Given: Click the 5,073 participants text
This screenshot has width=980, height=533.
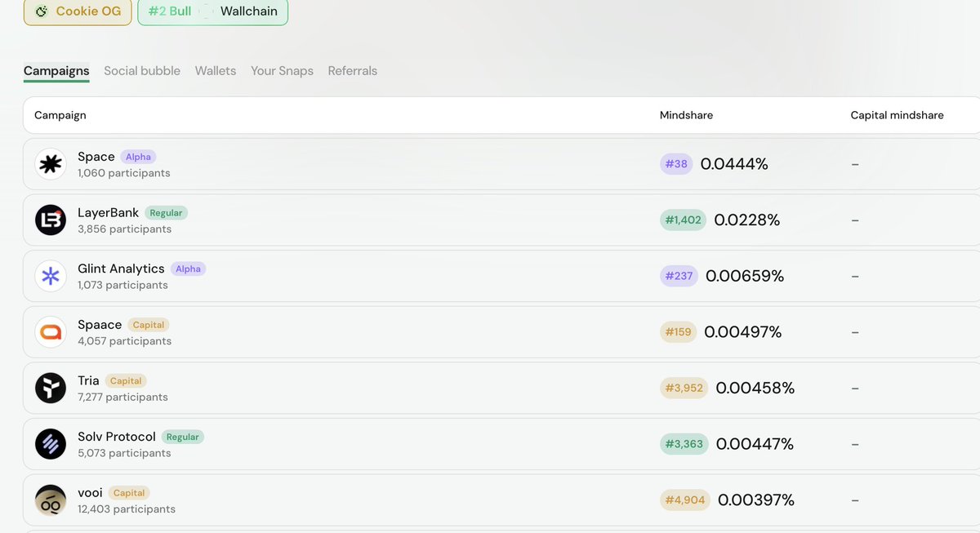Looking at the screenshot, I should pyautogui.click(x=125, y=453).
